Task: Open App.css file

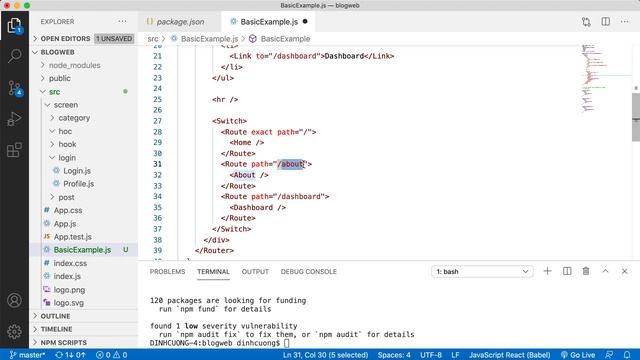Action: (x=68, y=210)
